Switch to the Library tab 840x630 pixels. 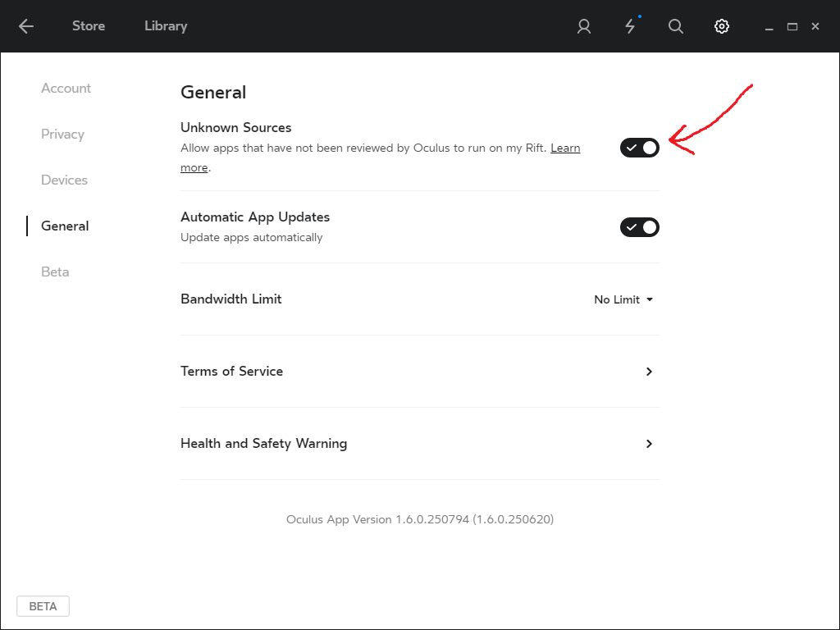pyautogui.click(x=166, y=26)
